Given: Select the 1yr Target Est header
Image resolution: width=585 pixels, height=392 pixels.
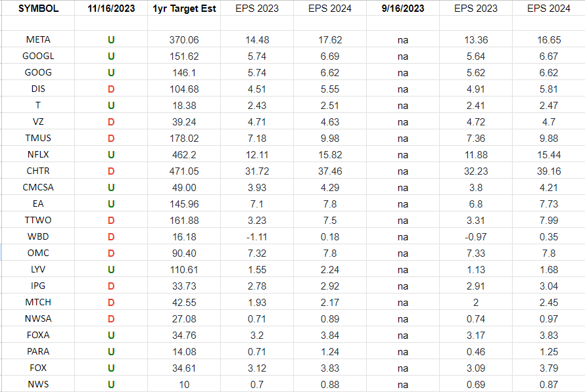Looking at the screenshot, I should coord(184,8).
